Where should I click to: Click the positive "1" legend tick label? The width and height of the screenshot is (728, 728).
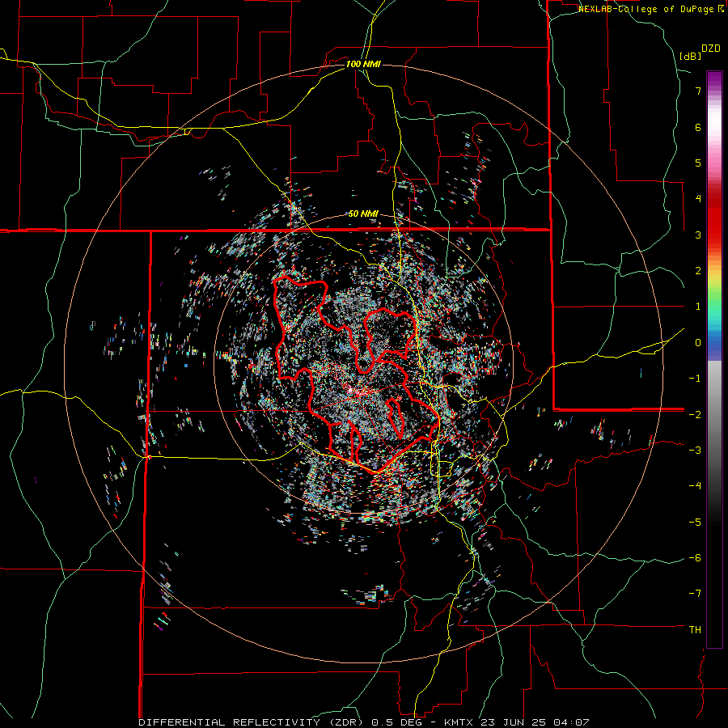pyautogui.click(x=698, y=307)
